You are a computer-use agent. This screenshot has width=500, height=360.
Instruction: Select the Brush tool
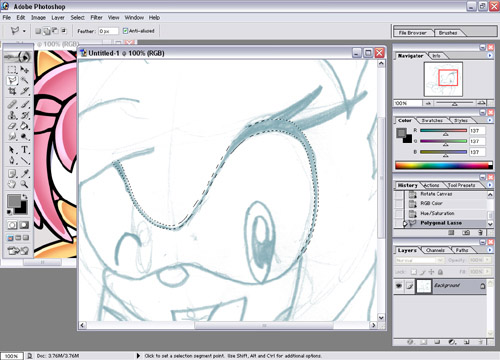click(25, 105)
